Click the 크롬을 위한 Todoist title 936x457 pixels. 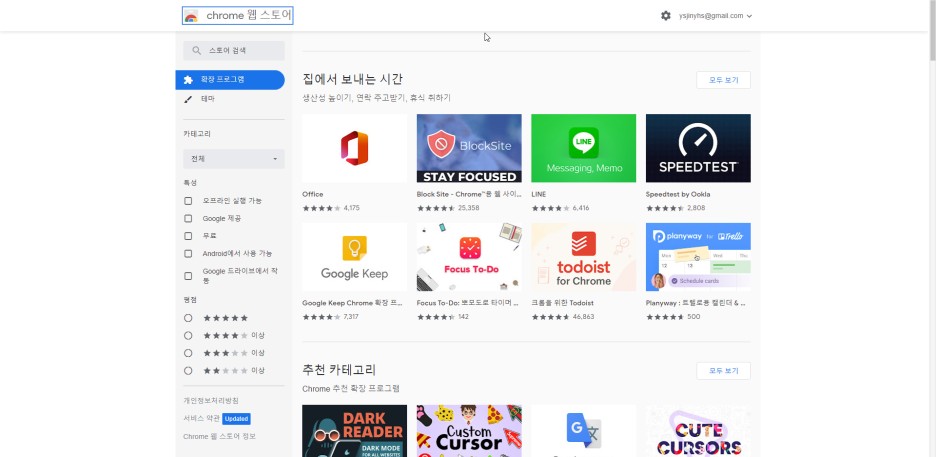[562, 303]
